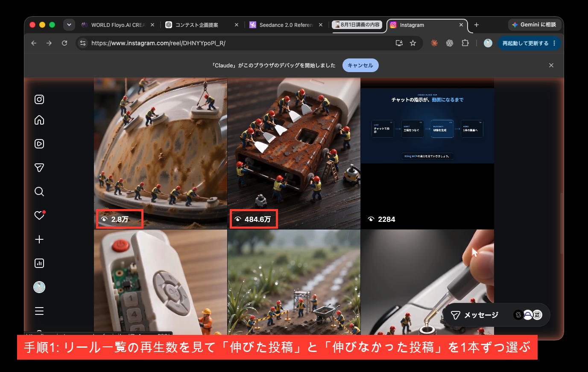This screenshot has height=372, width=588.
Task: Click avatar cluster in message widget
Action: click(528, 315)
